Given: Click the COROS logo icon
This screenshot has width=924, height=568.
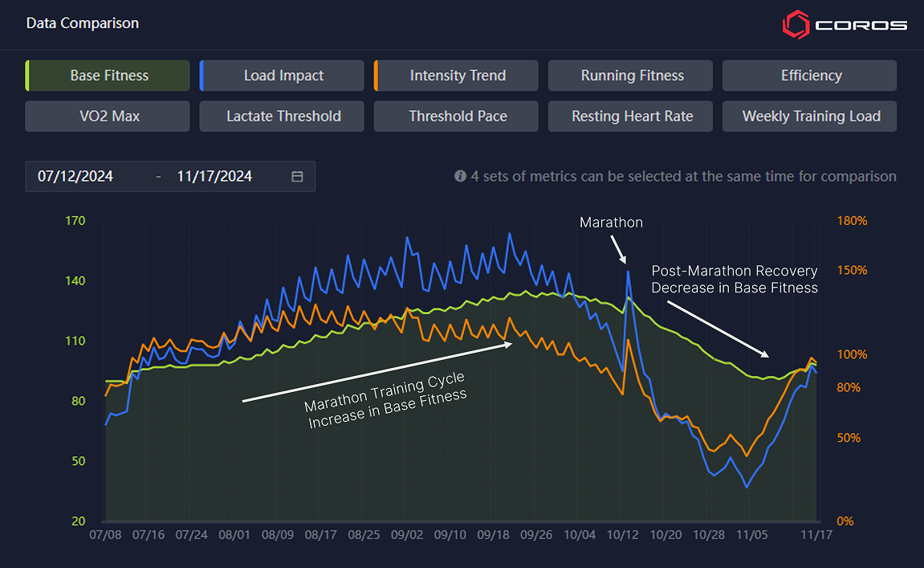Looking at the screenshot, I should [x=796, y=24].
